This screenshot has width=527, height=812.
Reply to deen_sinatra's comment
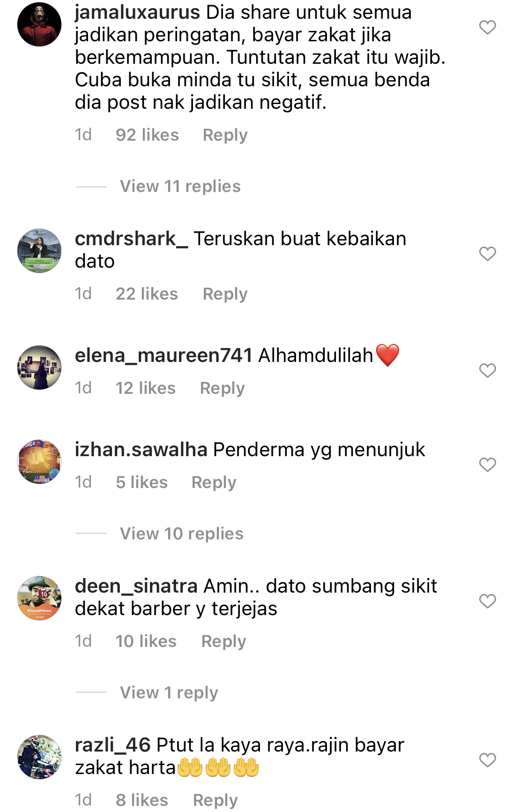[223, 641]
